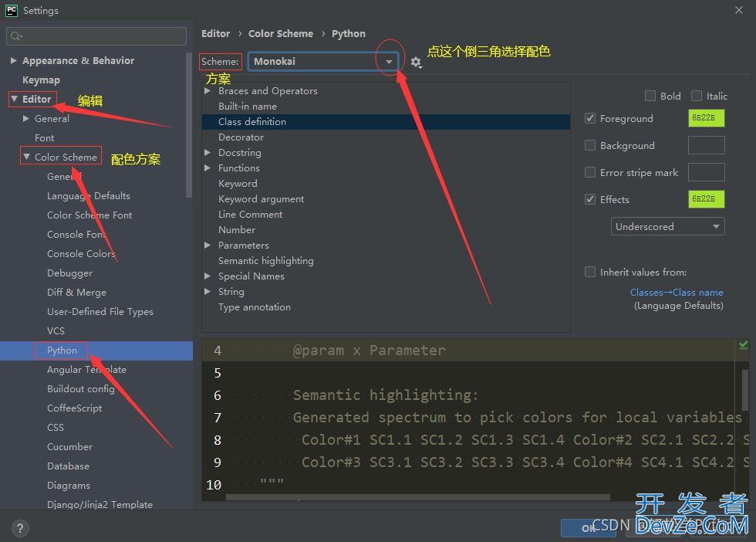The image size is (756, 542).
Task: Expand the Functions group
Action: [208, 168]
